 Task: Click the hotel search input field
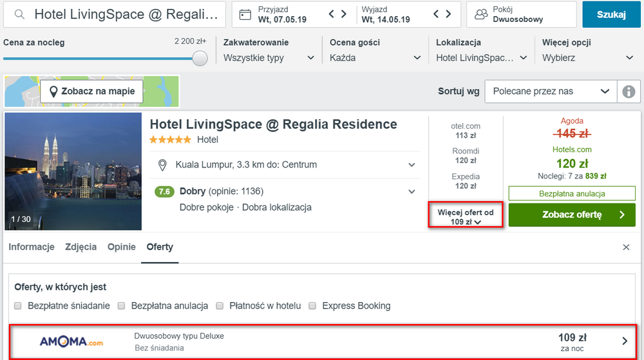pyautogui.click(x=115, y=14)
